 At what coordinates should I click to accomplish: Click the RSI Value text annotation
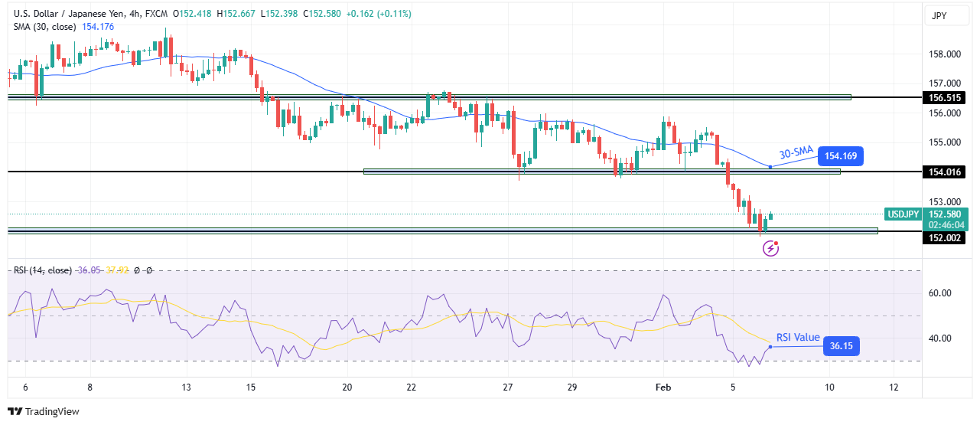coord(798,337)
